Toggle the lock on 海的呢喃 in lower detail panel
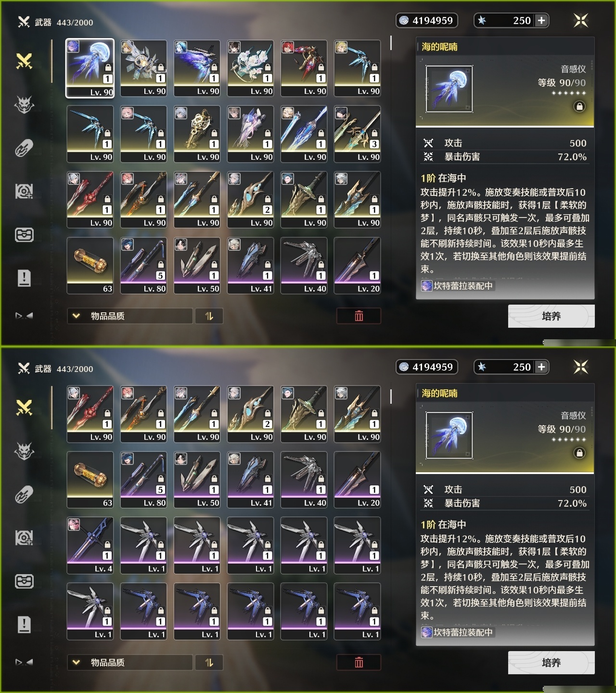 point(579,453)
